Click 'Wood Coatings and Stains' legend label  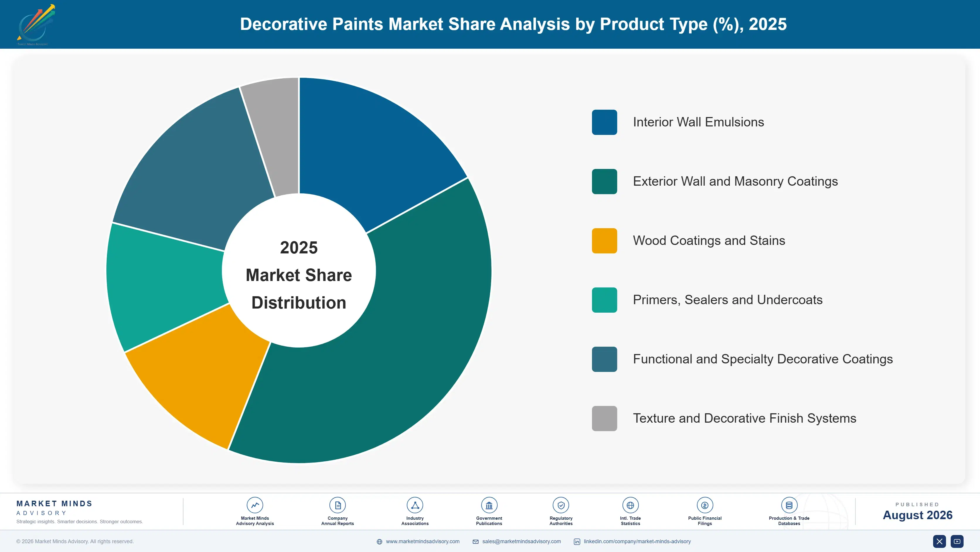point(709,241)
